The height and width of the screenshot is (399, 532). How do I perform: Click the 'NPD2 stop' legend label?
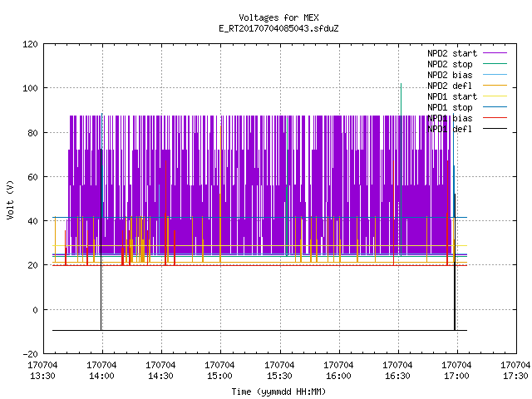450,64
